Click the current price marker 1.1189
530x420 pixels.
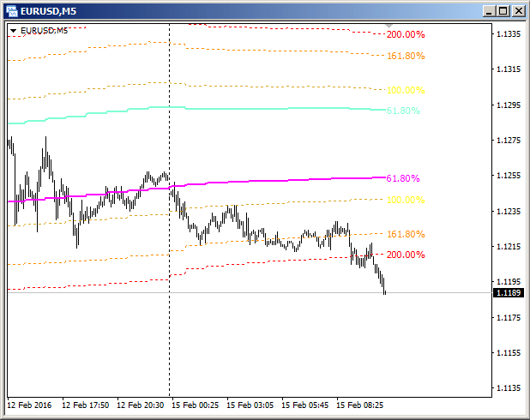(509, 293)
